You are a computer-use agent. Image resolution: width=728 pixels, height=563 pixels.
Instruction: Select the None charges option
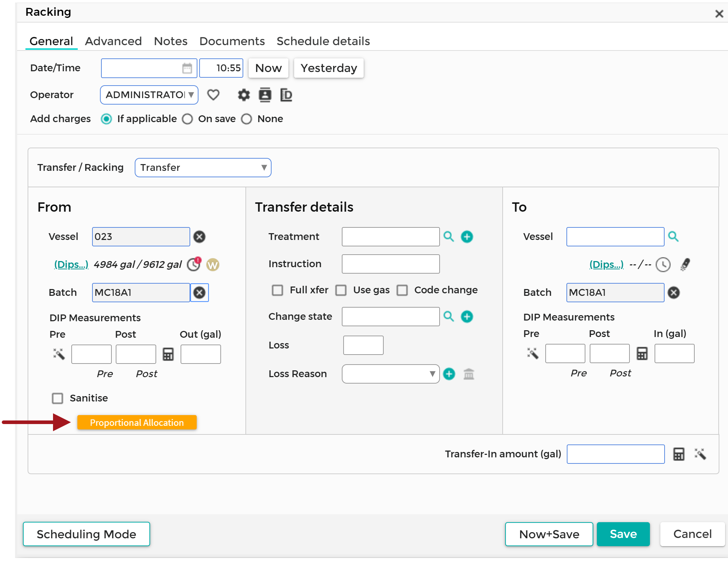246,119
